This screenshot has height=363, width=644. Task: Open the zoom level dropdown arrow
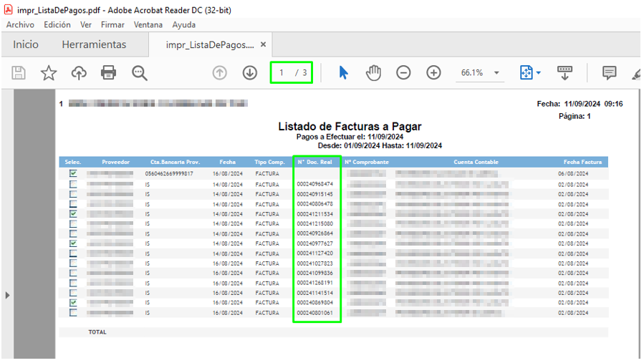(x=496, y=73)
